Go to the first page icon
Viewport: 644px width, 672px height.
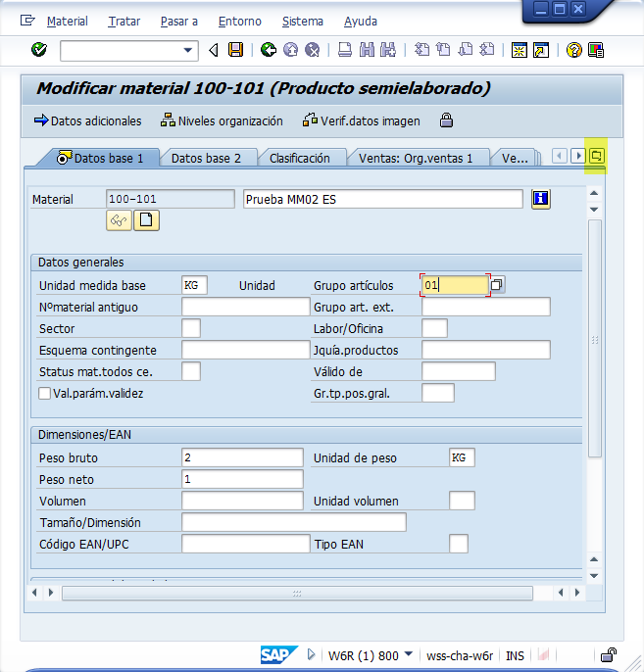(421, 50)
